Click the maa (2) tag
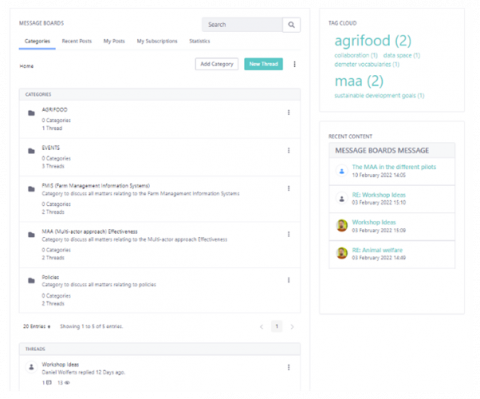This screenshot has width=480, height=399. pos(359,81)
